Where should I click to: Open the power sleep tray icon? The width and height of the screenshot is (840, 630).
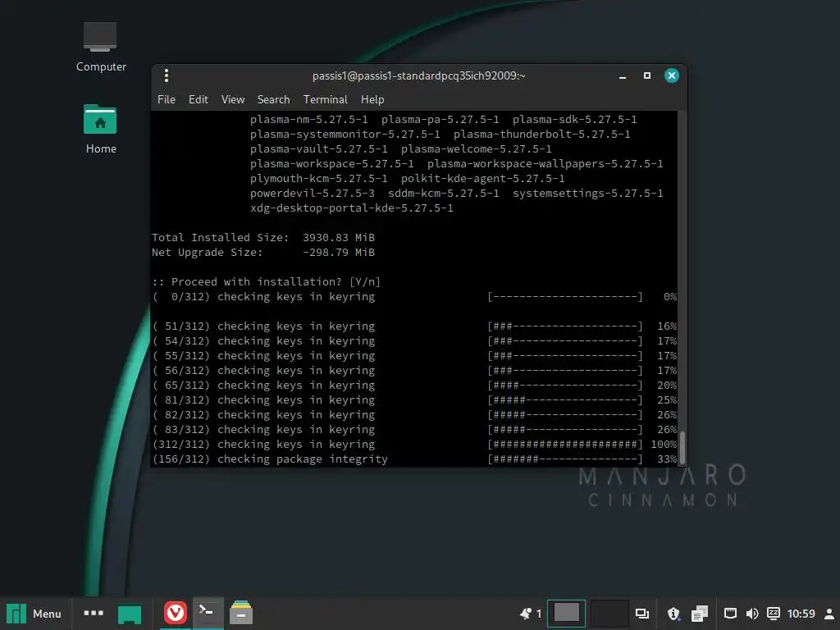point(773,614)
